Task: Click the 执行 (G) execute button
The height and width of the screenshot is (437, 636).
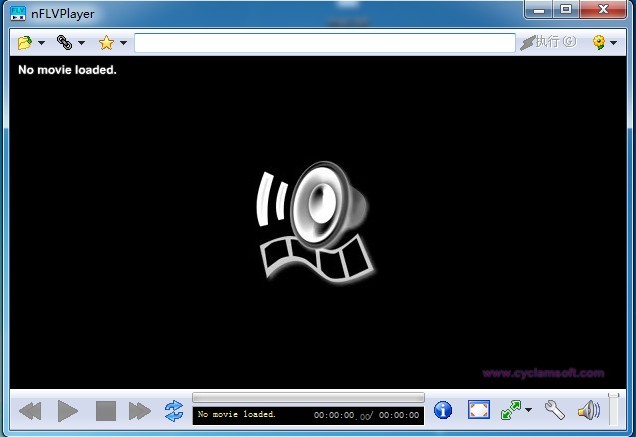Action: tap(548, 43)
